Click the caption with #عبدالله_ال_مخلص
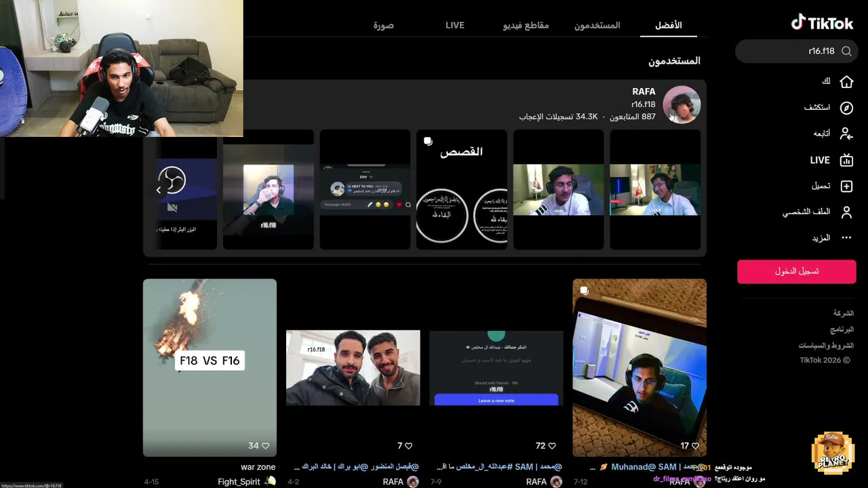Viewport: 868px width, 488px height. 500,467
